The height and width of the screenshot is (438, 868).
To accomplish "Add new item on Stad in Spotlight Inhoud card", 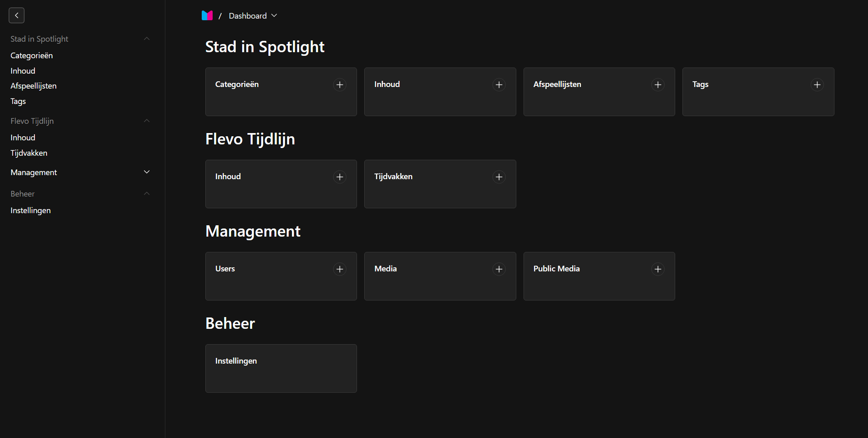I will (499, 85).
